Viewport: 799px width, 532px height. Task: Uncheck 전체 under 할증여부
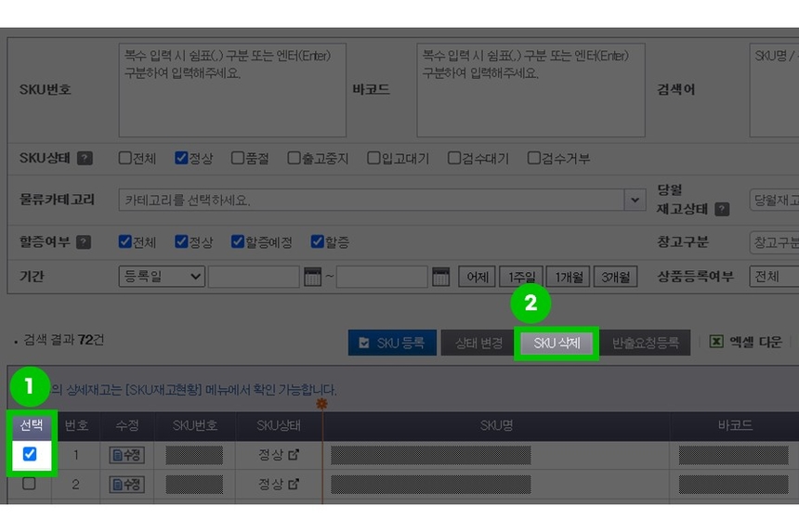(x=124, y=241)
